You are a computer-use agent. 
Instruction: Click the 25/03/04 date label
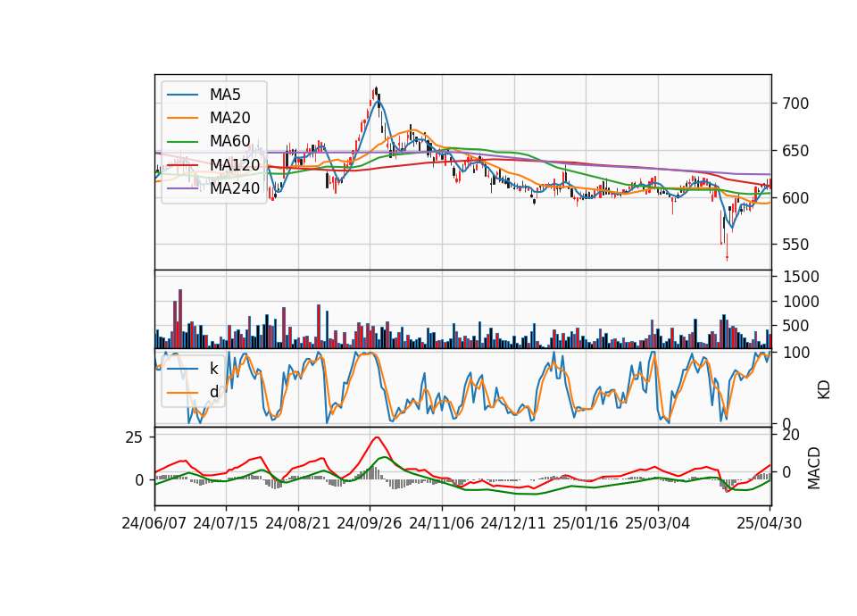(x=658, y=523)
